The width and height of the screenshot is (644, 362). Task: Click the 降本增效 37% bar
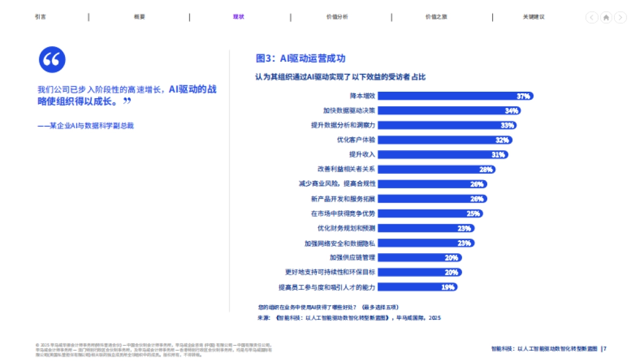(456, 96)
